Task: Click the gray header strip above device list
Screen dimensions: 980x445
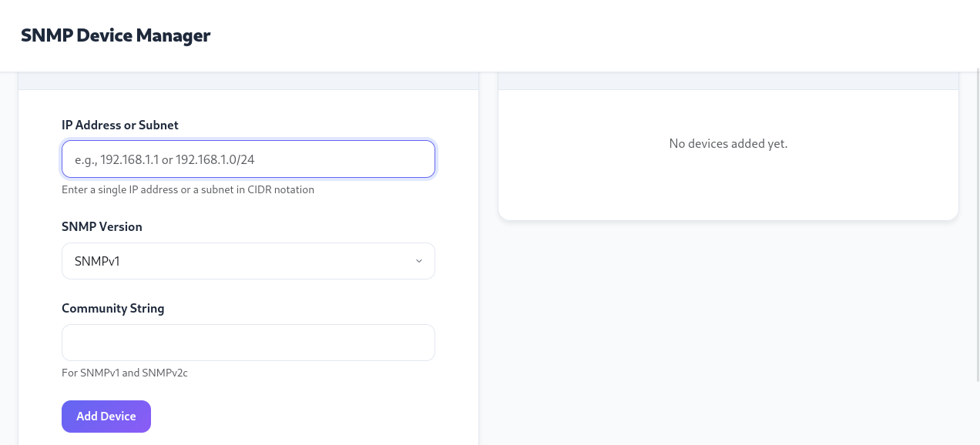Action: (728, 81)
